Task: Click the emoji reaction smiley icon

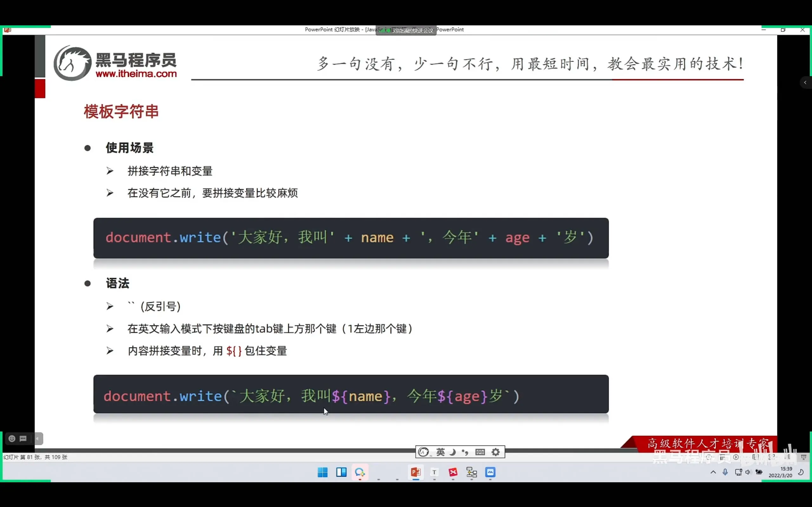Action: [12, 439]
